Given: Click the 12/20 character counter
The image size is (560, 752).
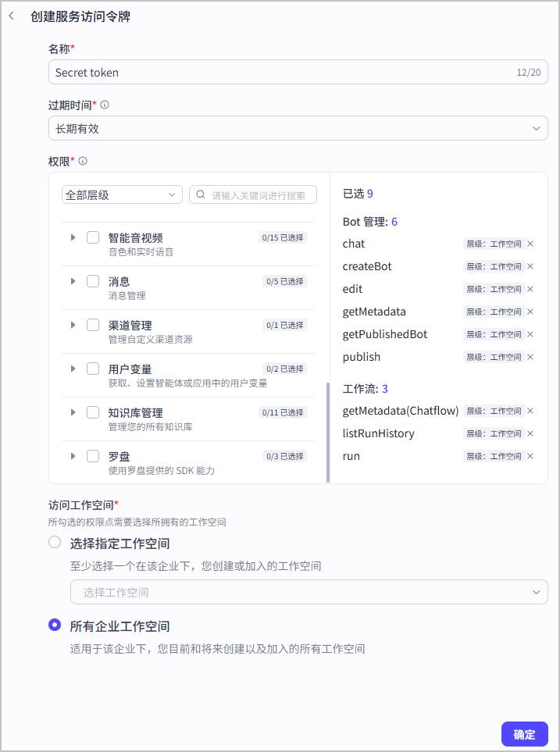Looking at the screenshot, I should click(528, 73).
